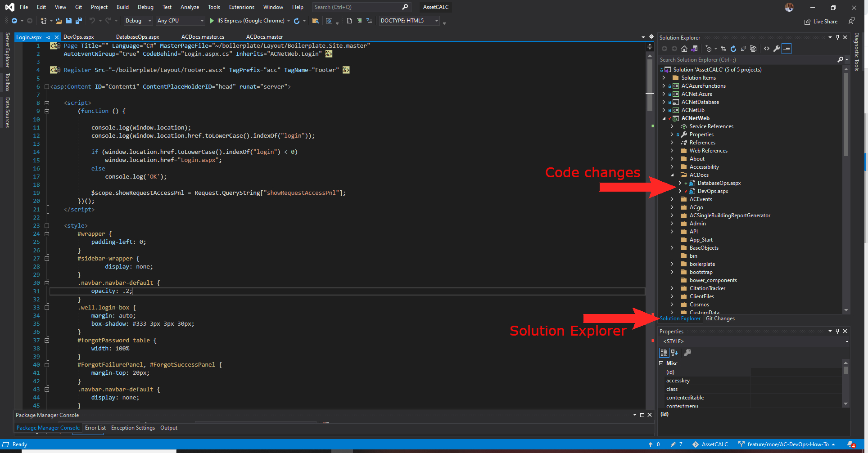Collapse the Misc category in Properties

point(661,363)
